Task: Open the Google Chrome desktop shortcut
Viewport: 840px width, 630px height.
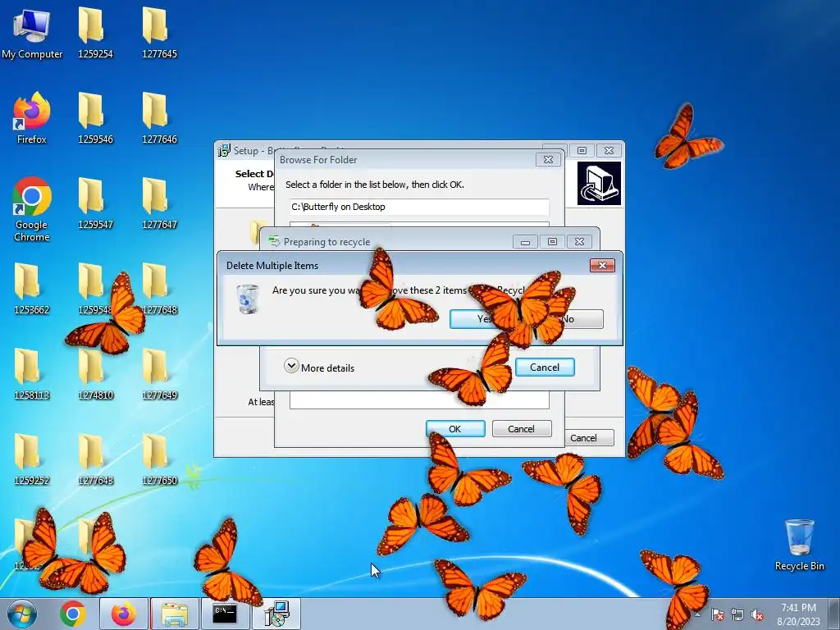Action: point(32,209)
